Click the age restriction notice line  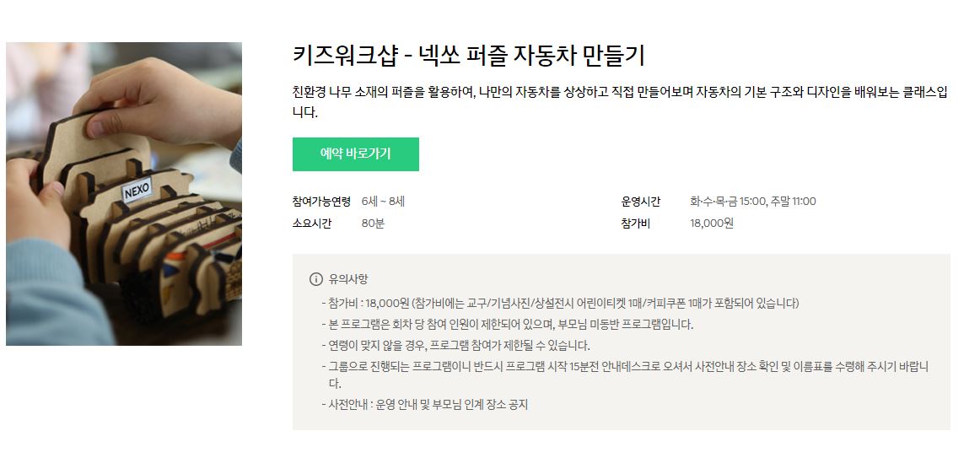455,345
